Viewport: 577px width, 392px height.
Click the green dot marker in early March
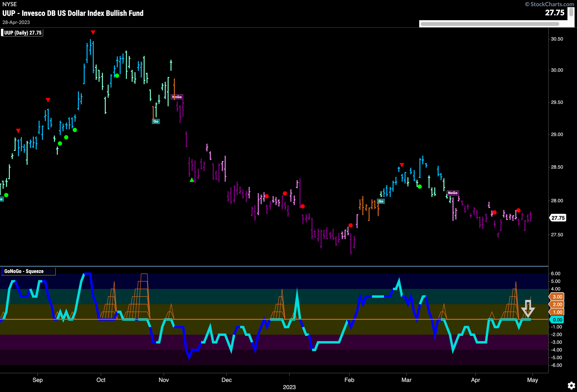(x=420, y=187)
